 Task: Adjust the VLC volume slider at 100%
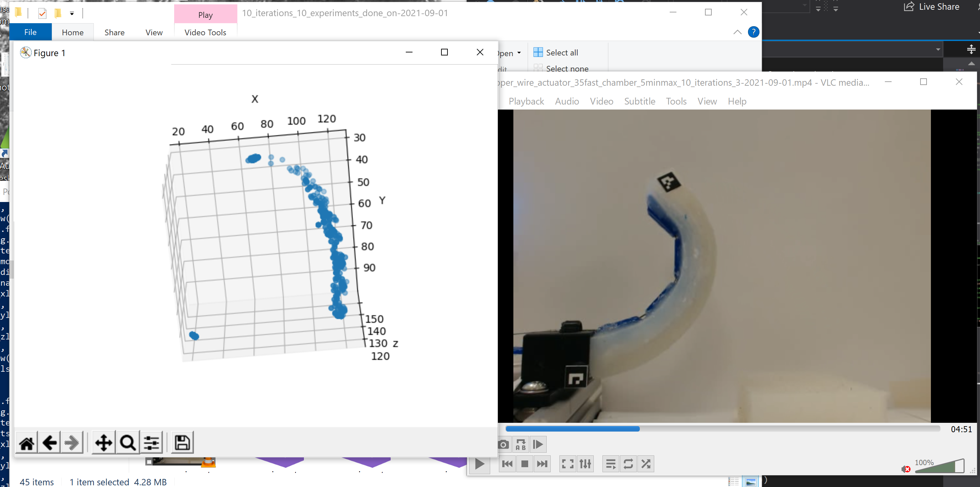(940, 466)
